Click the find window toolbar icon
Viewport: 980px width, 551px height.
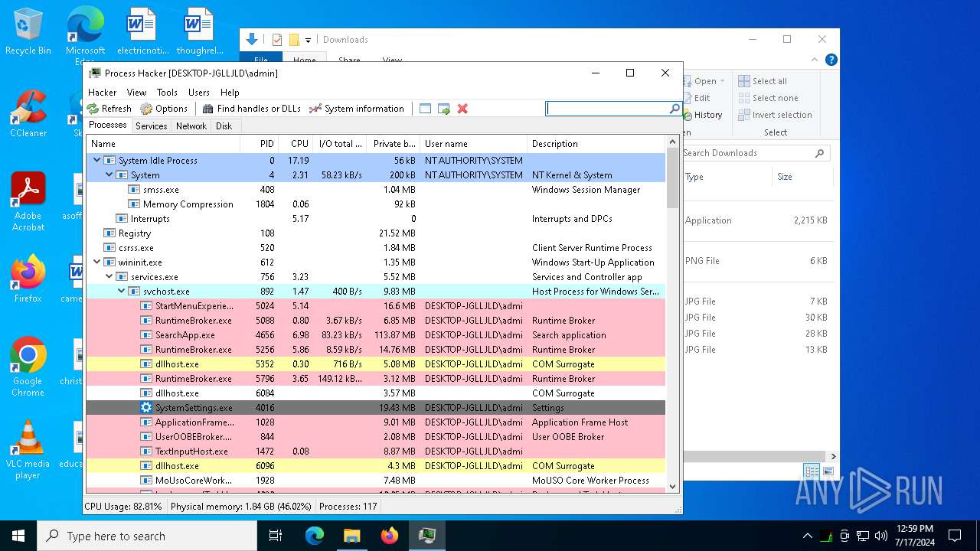pos(426,109)
